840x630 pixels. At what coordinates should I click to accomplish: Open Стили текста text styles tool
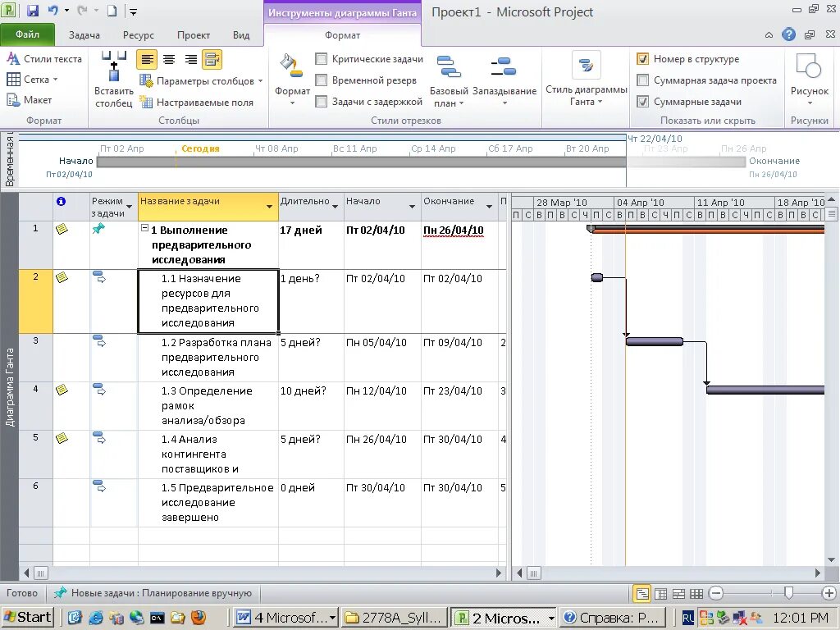point(44,59)
